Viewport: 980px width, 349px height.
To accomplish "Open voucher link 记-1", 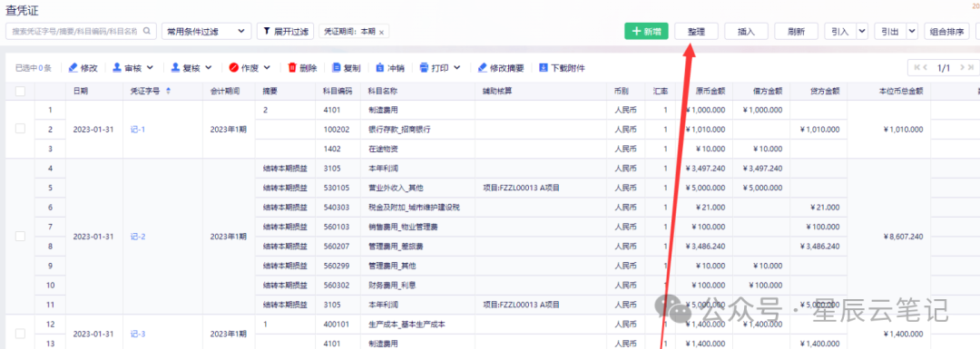I will [138, 130].
